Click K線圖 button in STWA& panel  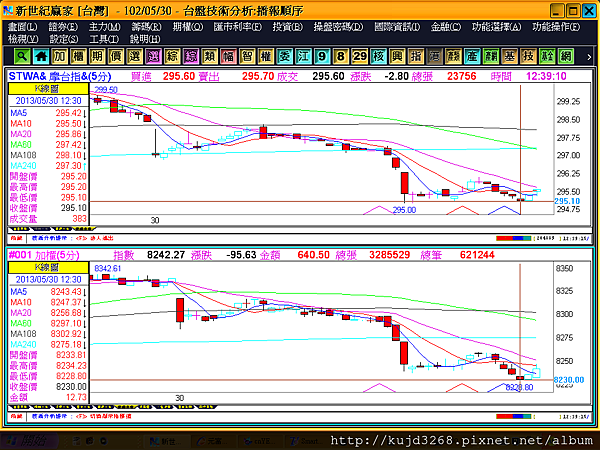pos(48,89)
